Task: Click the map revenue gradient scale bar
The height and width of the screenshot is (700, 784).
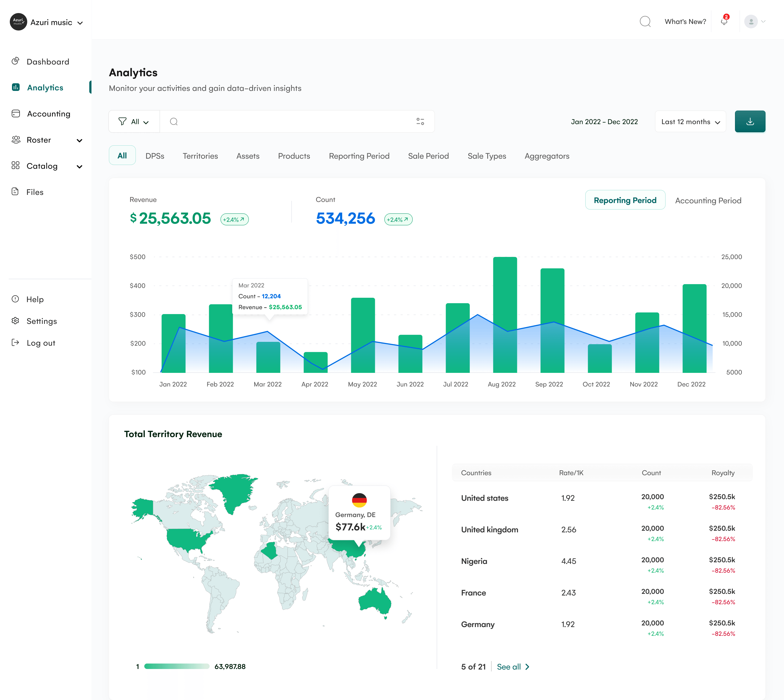Action: pos(177,666)
